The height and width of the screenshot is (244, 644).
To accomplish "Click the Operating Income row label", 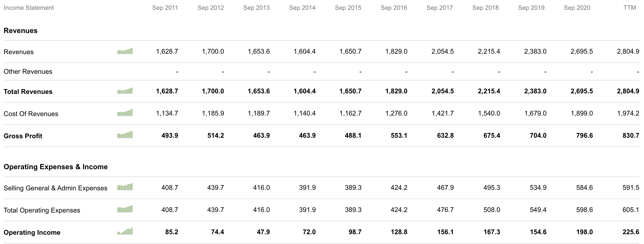I will (x=32, y=232).
